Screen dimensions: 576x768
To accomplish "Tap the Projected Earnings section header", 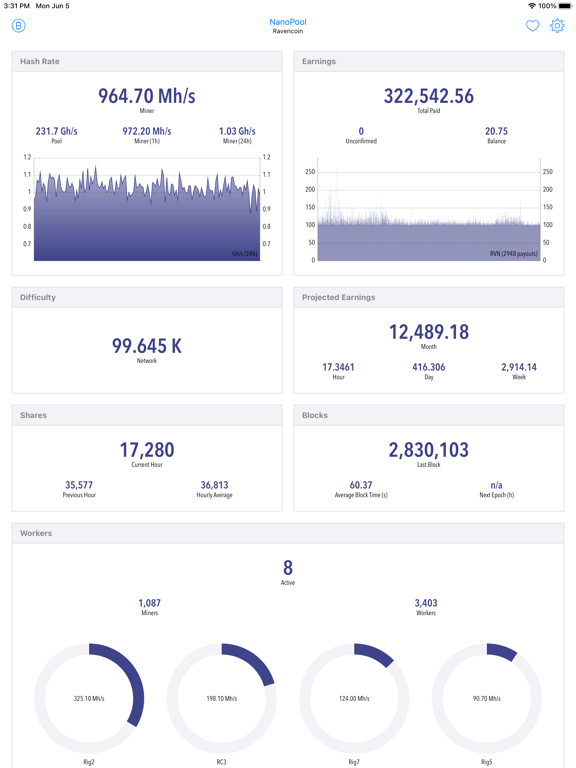I will (429, 297).
